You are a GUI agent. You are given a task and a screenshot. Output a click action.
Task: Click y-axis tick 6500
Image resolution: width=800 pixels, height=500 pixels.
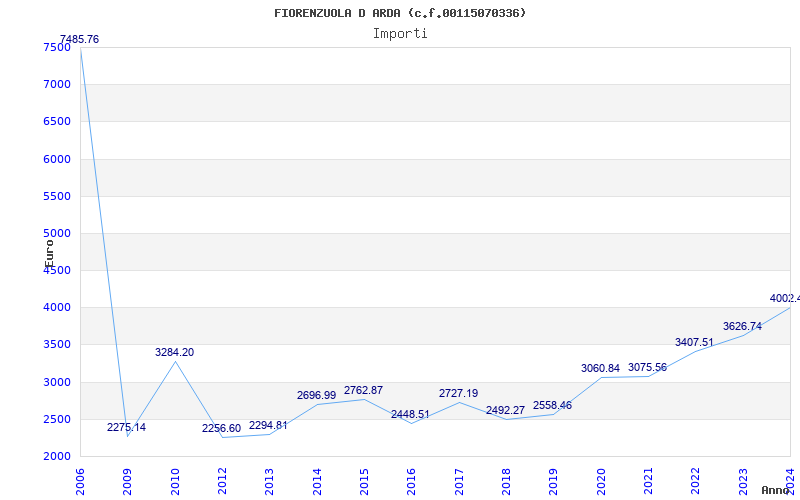click(57, 122)
